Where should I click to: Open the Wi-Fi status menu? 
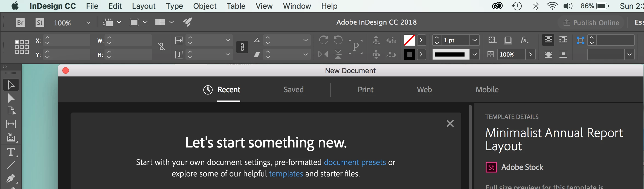pyautogui.click(x=552, y=6)
